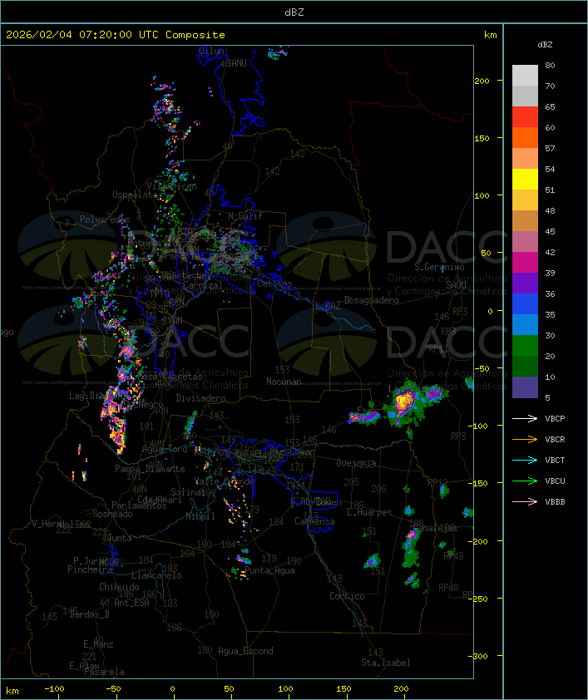This screenshot has height=700, width=588.
Task: Click the Polvaredas place label
Action: (105, 219)
